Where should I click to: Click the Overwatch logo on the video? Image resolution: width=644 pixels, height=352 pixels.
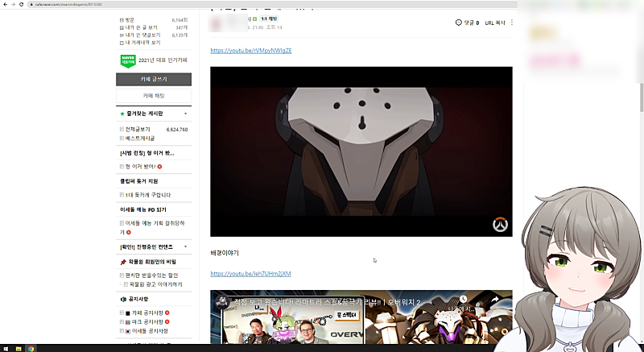tap(500, 225)
